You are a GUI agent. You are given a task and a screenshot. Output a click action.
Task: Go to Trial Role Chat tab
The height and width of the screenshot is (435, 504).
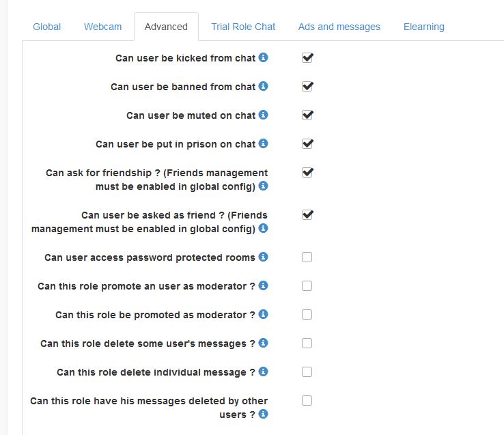[243, 27]
